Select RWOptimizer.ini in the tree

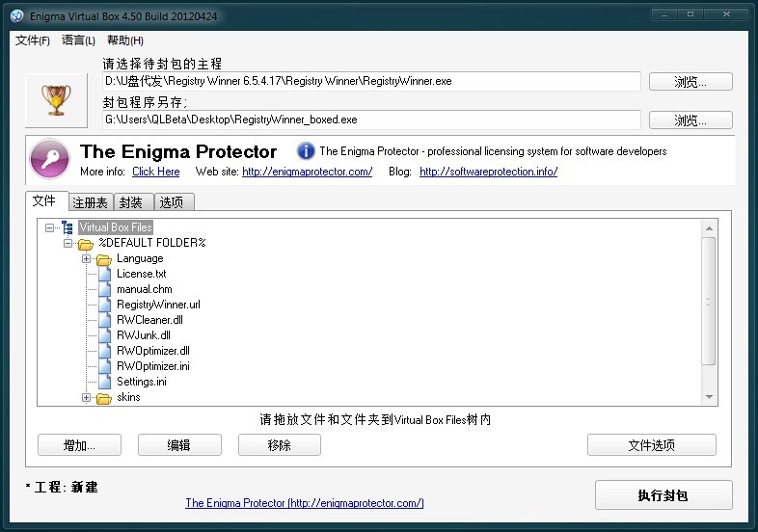pos(153,367)
